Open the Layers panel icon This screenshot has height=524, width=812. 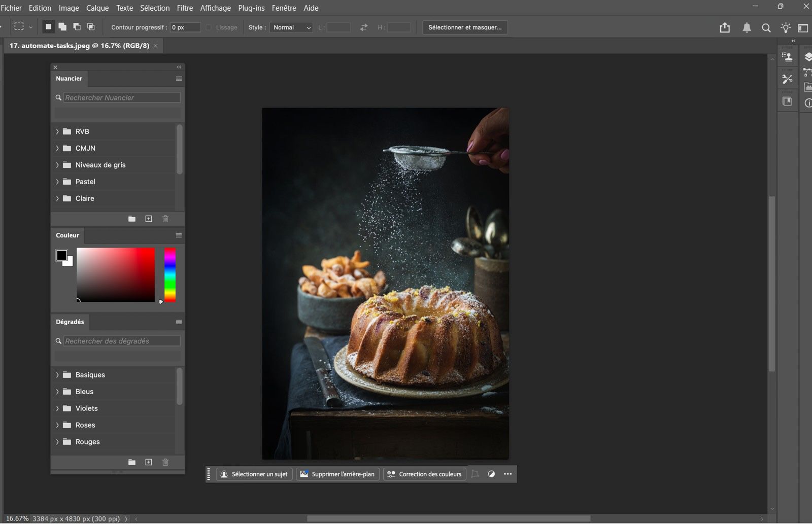(807, 57)
